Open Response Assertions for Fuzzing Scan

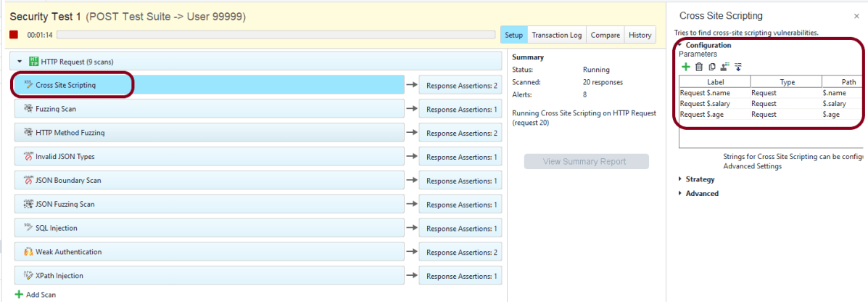460,110
